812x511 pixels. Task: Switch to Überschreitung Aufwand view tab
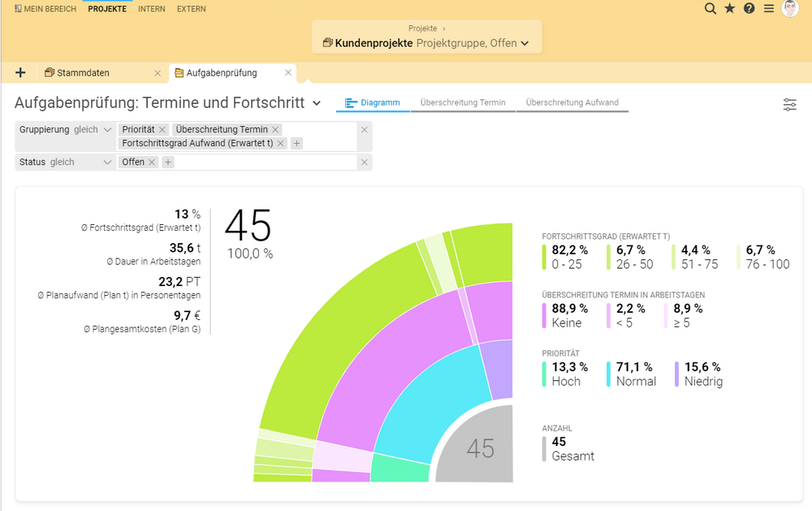[572, 103]
